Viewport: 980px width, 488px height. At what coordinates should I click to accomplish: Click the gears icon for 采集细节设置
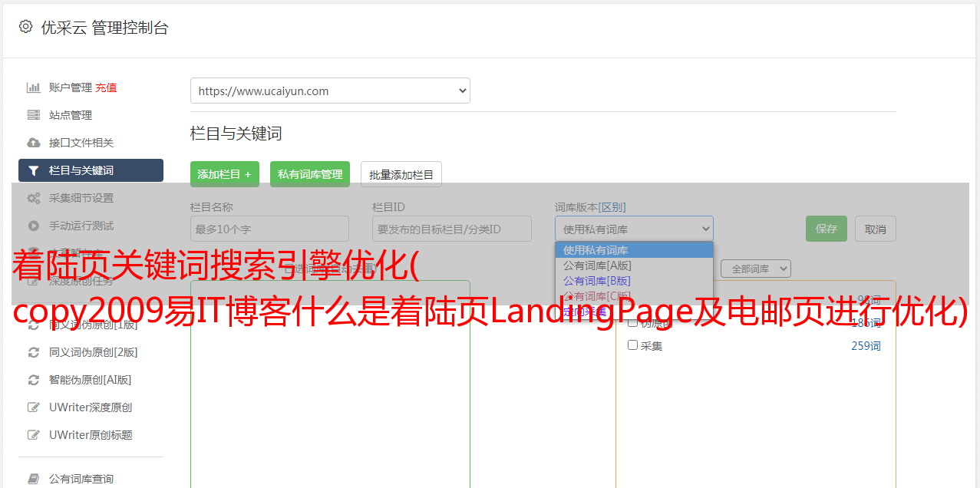point(33,198)
